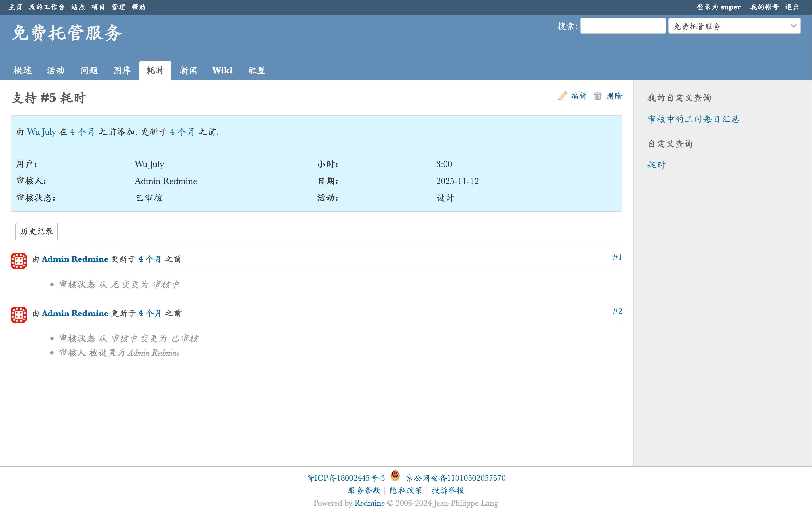Click the 耗时 sidebar query link

click(656, 165)
